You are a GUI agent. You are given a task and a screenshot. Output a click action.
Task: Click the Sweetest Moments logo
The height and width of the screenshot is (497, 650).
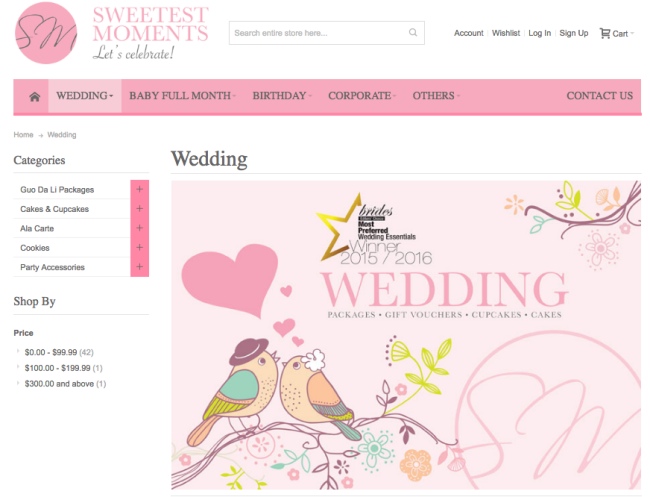pos(111,33)
